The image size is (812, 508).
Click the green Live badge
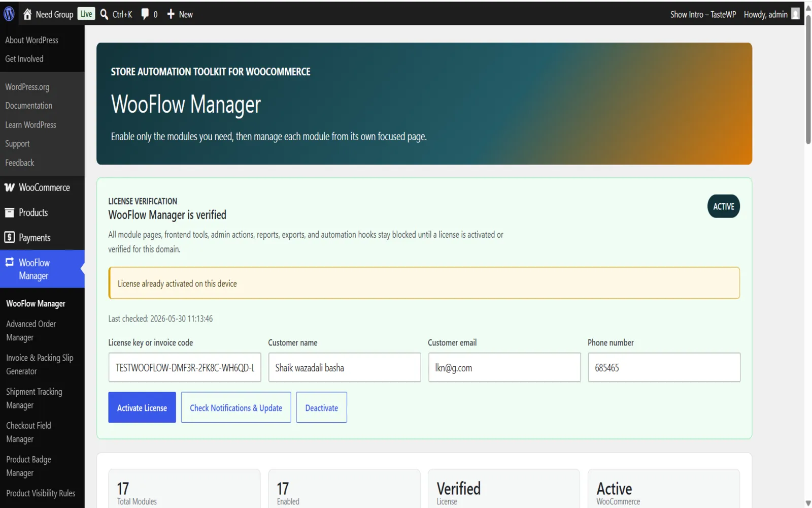click(86, 14)
